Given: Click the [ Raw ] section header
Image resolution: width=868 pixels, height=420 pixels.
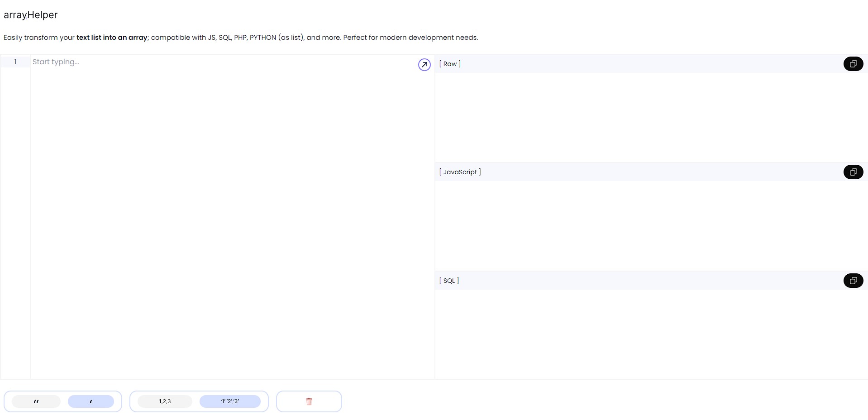Looking at the screenshot, I should pyautogui.click(x=450, y=64).
